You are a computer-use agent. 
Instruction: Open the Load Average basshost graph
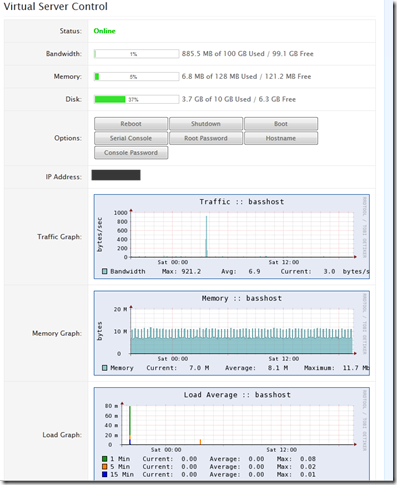click(x=232, y=433)
